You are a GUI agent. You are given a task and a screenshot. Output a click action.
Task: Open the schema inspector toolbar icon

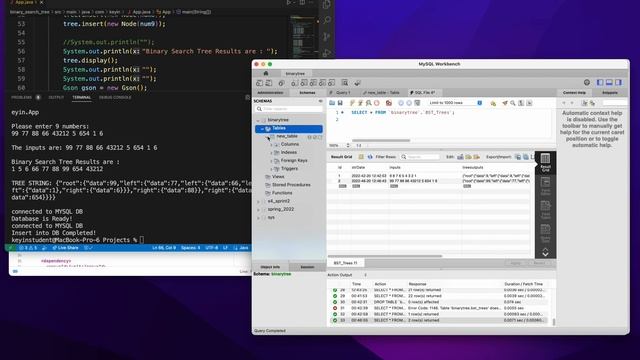tap(282, 83)
